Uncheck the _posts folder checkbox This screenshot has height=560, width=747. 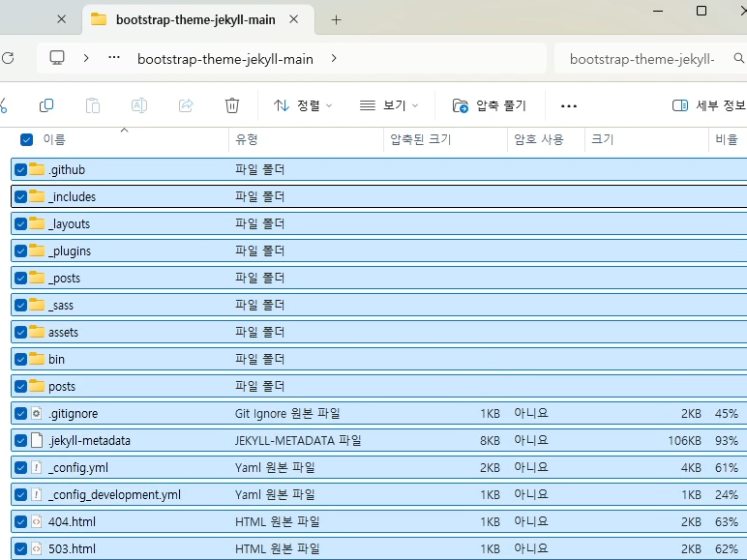coord(20,279)
